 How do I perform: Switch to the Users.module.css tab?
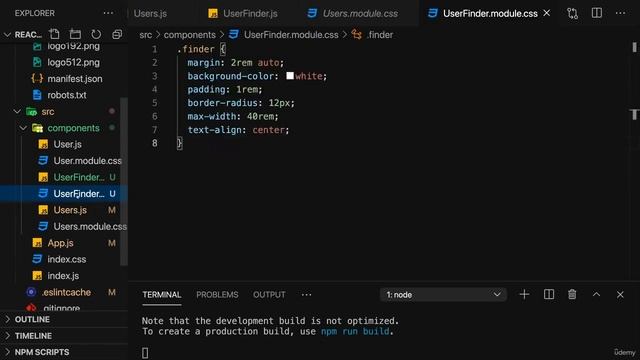pos(353,13)
